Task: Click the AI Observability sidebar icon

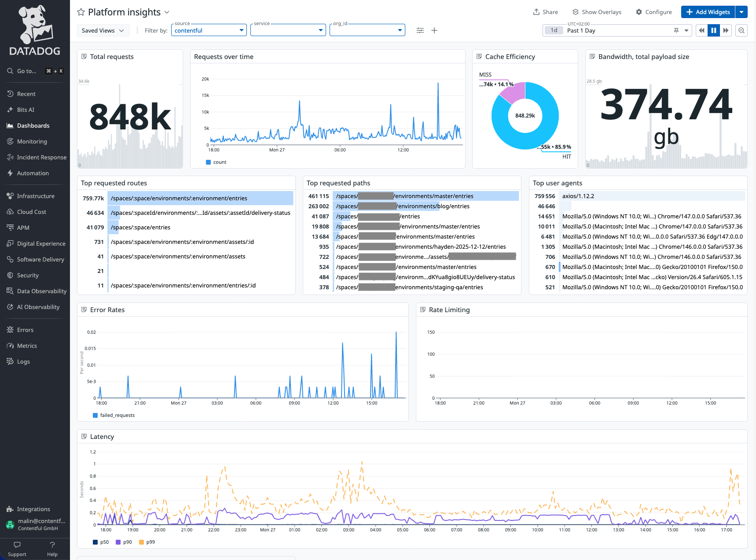Action: click(x=10, y=307)
